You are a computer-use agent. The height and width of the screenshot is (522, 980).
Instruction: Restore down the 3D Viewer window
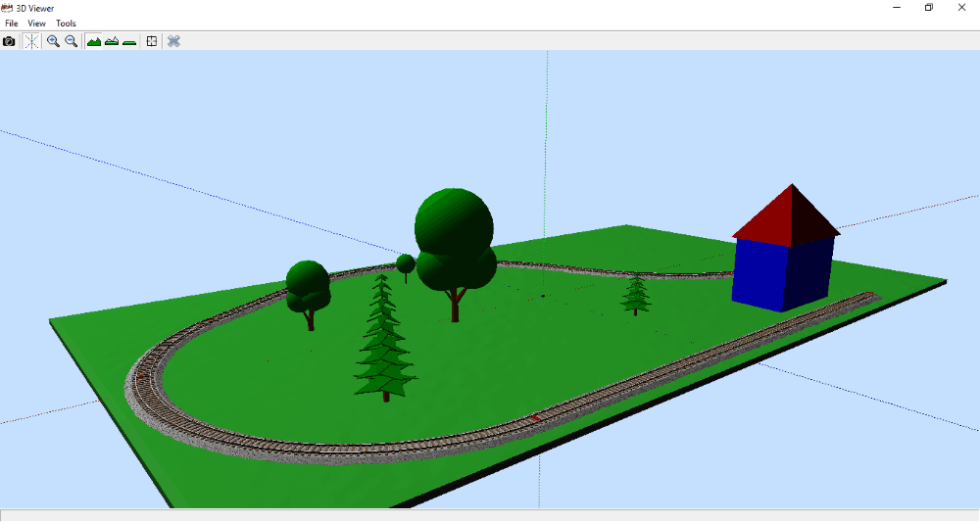(929, 8)
